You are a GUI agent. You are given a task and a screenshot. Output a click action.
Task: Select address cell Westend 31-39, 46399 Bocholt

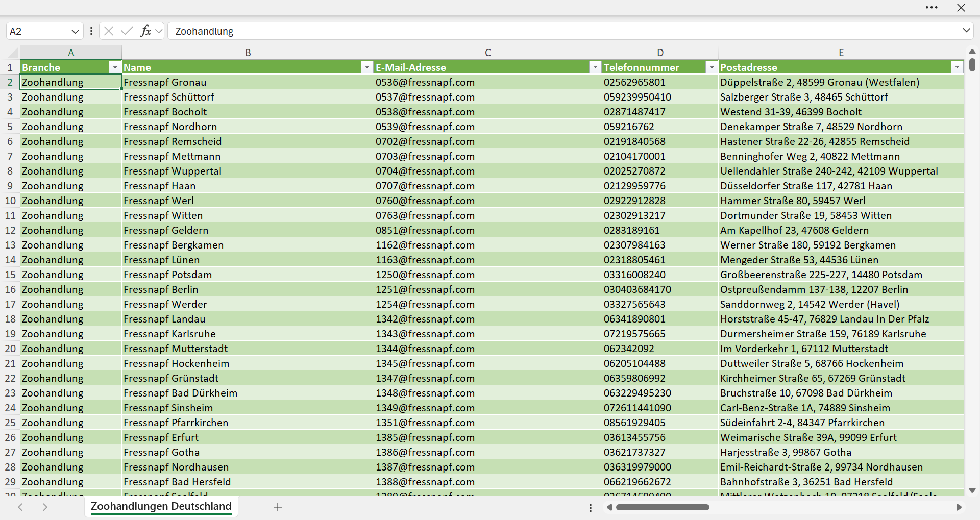pyautogui.click(x=841, y=112)
